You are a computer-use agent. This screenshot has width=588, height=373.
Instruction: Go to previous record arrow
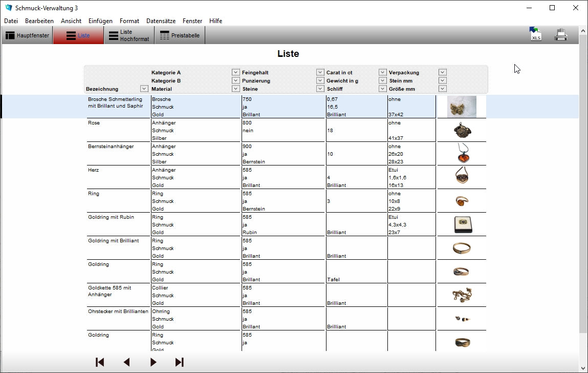point(126,362)
